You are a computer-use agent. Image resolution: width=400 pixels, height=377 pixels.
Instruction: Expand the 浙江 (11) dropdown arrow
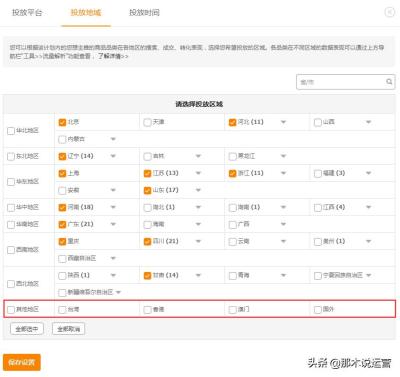pos(283,173)
